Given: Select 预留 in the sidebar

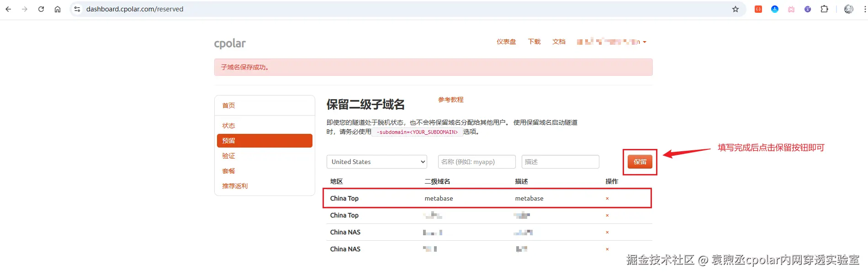Looking at the screenshot, I should click(265, 141).
